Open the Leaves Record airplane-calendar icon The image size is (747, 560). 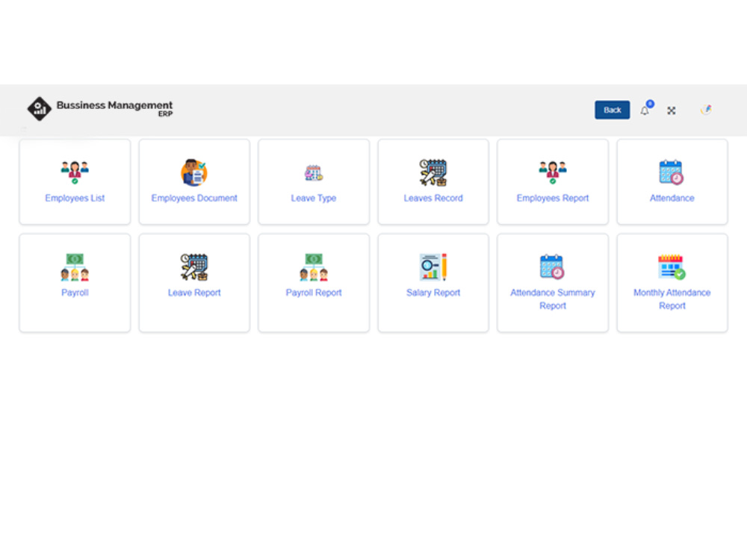433,172
